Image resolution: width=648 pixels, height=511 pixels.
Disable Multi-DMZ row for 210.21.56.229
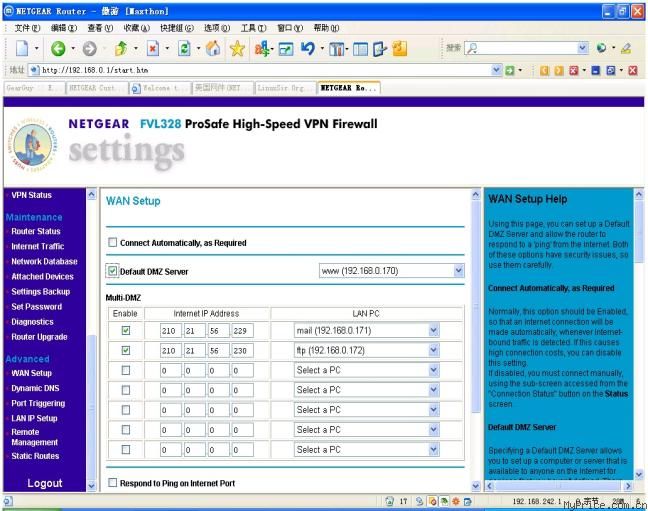tap(126, 330)
